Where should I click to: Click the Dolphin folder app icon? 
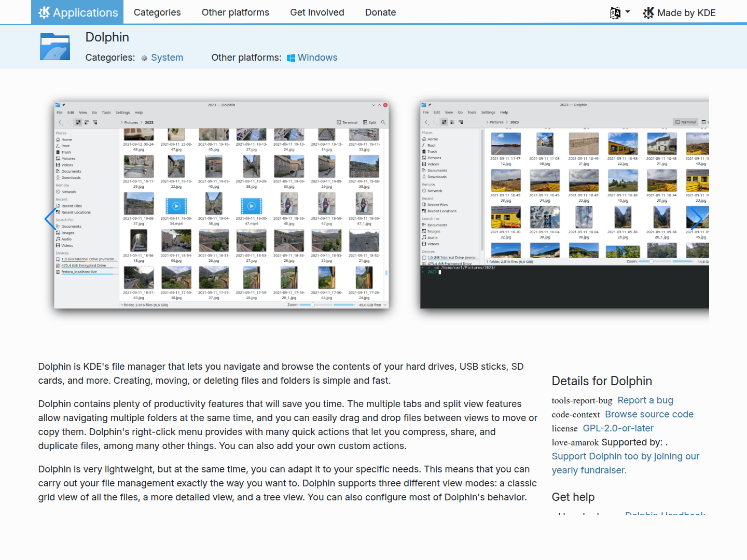point(55,47)
